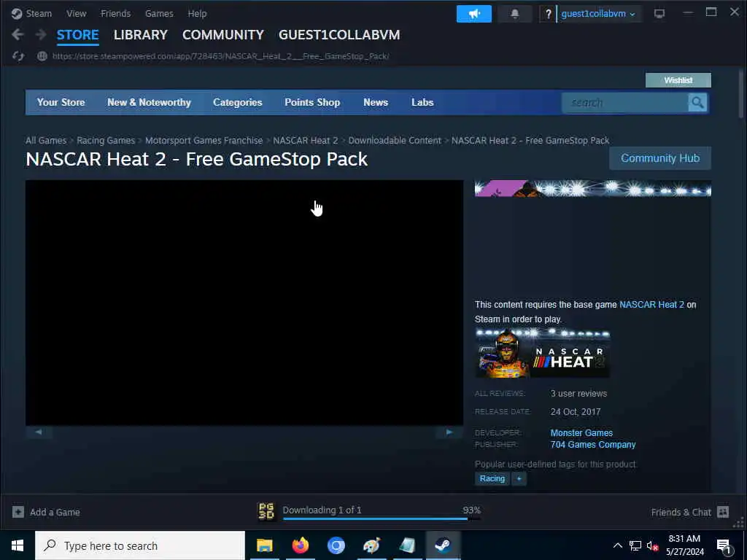Click in the store search field
This screenshot has width=747, height=560.
[625, 102]
